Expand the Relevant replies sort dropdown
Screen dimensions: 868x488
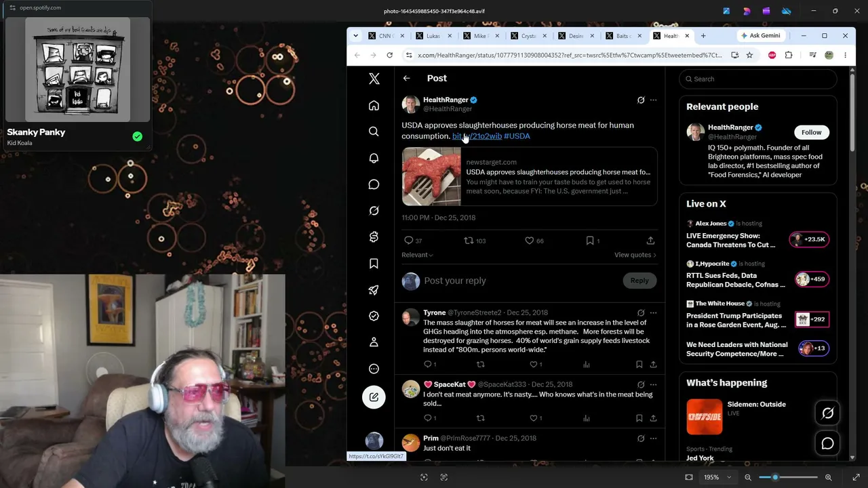point(417,255)
